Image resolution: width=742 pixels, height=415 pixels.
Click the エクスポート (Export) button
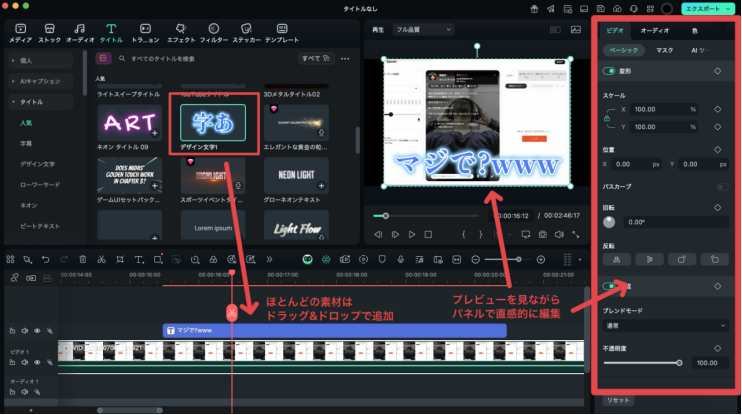tap(709, 9)
